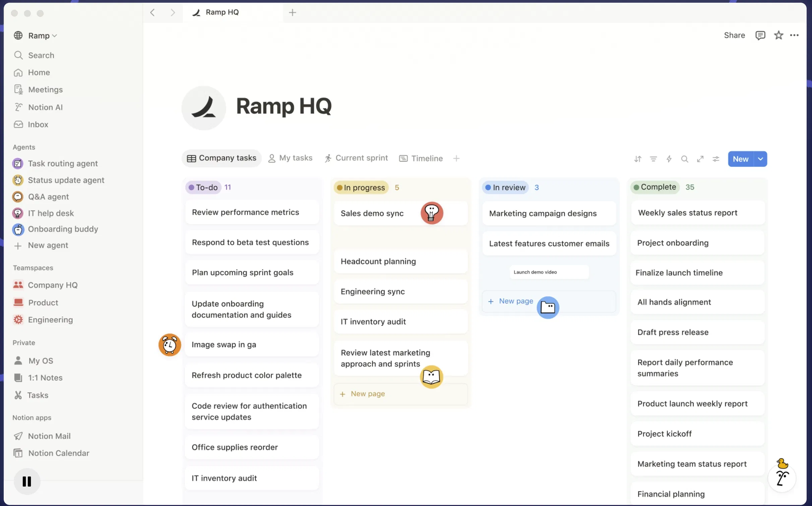Open the Launch demo video card
812x506 pixels.
click(549, 272)
